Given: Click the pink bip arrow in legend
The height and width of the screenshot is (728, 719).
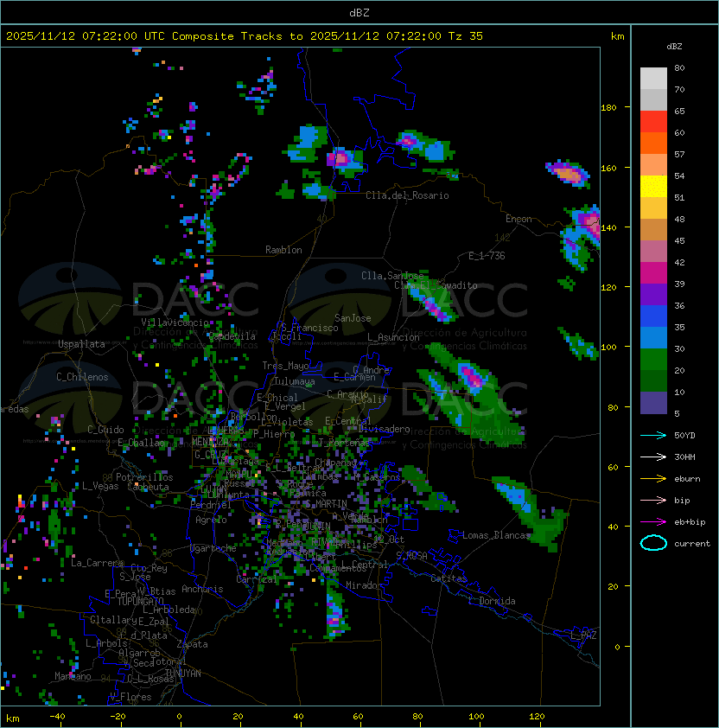Looking at the screenshot, I should [653, 500].
